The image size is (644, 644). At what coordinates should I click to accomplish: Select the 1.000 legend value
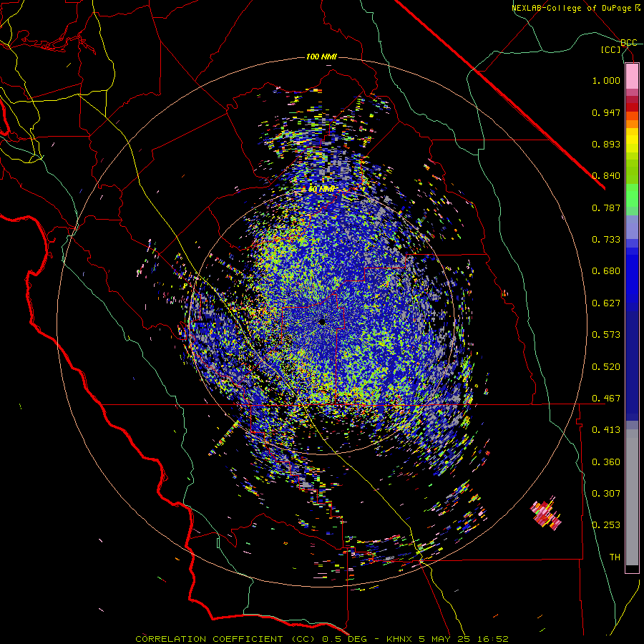click(606, 80)
